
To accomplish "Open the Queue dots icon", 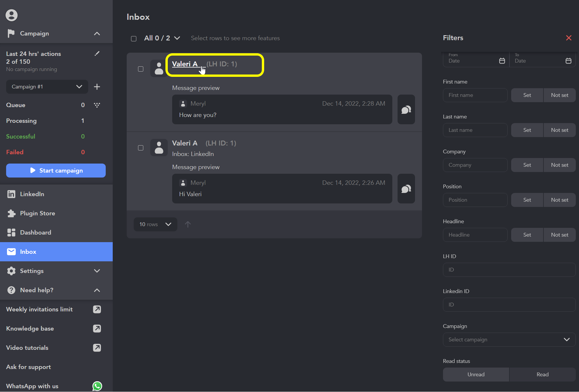I will pyautogui.click(x=97, y=105).
